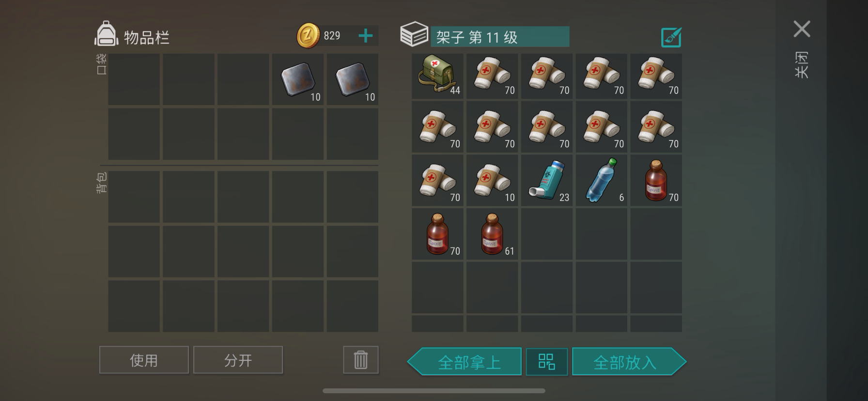Click the 分开 split button
The height and width of the screenshot is (401, 868).
pos(238,360)
